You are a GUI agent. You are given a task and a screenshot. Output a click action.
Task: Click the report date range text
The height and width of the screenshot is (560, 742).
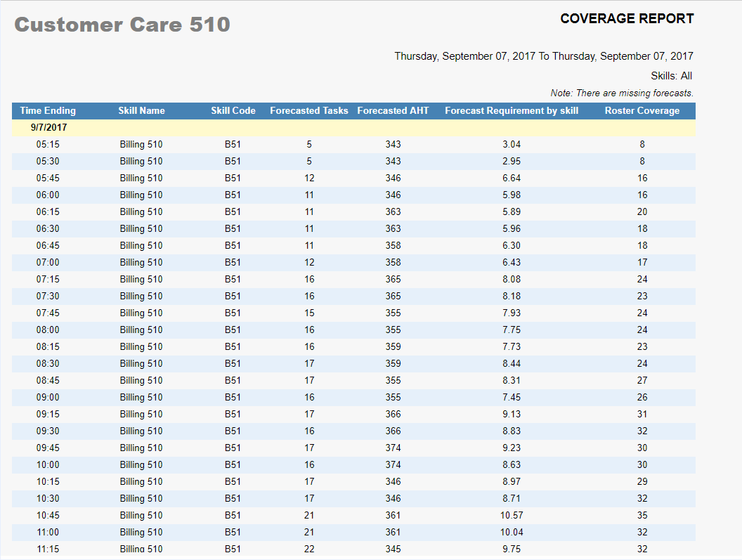point(544,56)
